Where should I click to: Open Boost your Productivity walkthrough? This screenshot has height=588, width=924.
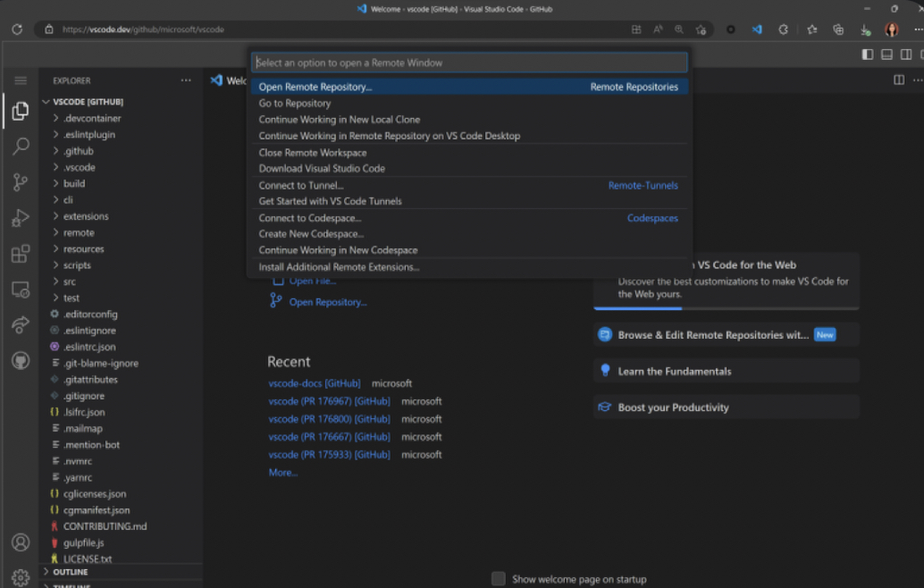coord(726,407)
